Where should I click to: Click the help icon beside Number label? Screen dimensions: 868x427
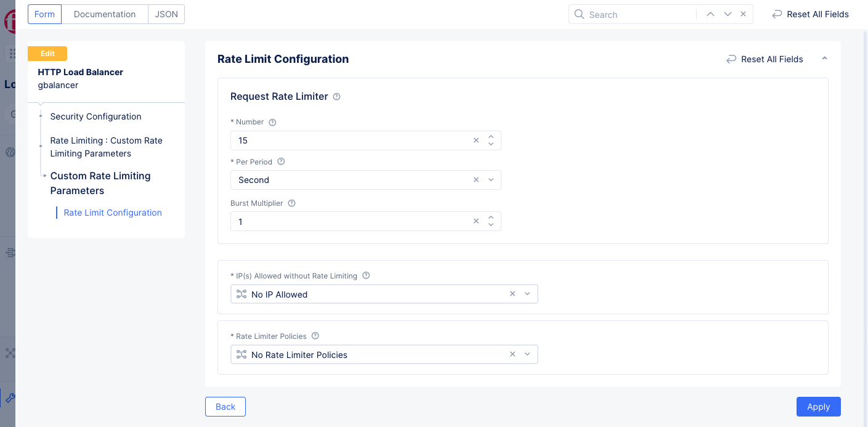272,122
